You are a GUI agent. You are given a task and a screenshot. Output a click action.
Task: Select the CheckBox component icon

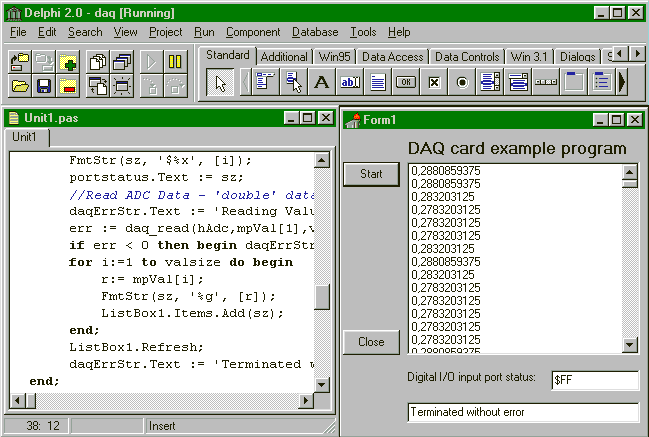(x=434, y=82)
